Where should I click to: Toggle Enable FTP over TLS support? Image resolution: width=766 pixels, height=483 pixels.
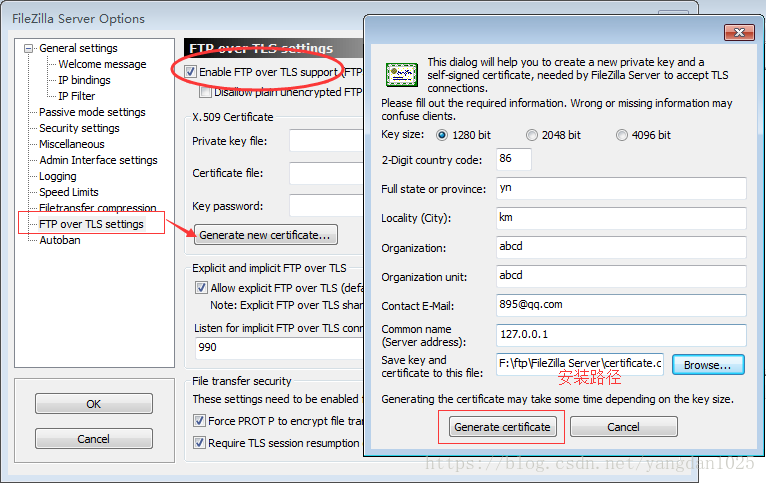coord(191,72)
